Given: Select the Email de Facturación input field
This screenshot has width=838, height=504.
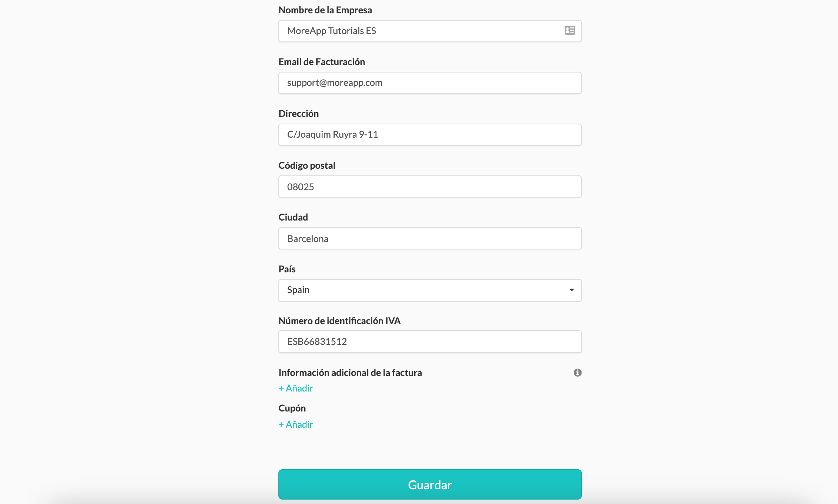Looking at the screenshot, I should click(x=430, y=82).
